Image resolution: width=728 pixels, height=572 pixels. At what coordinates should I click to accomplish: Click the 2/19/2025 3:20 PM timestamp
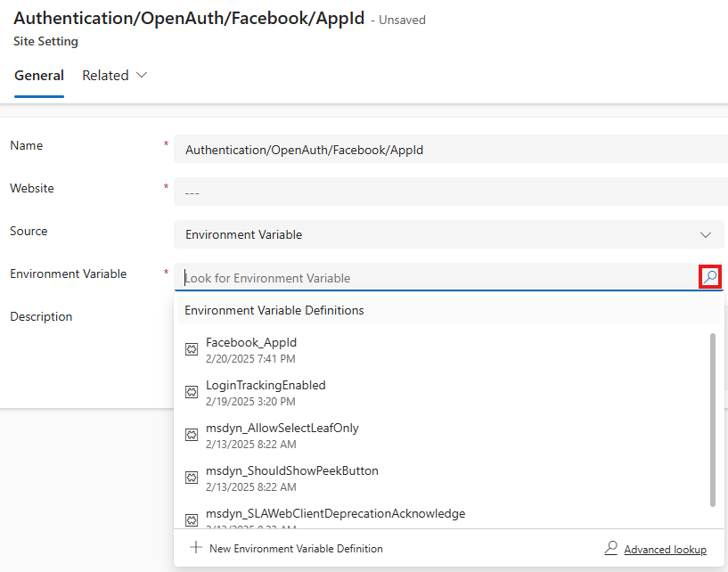[250, 401]
